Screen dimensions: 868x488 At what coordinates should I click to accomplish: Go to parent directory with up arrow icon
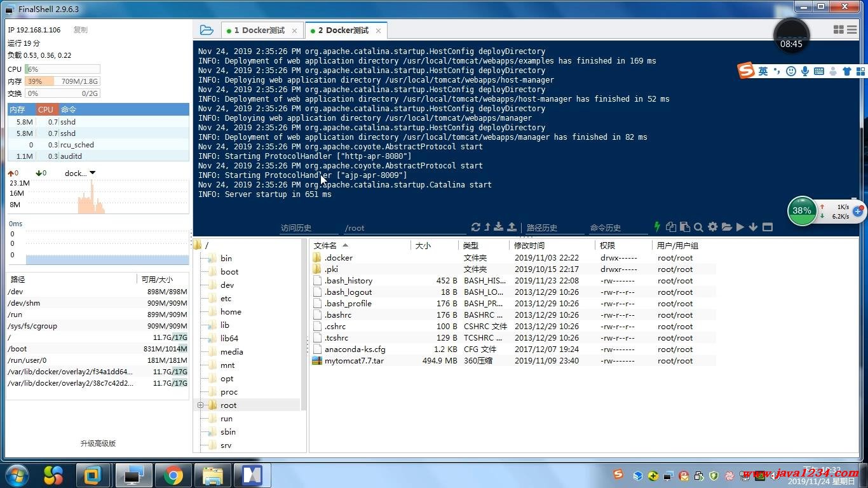tap(487, 227)
